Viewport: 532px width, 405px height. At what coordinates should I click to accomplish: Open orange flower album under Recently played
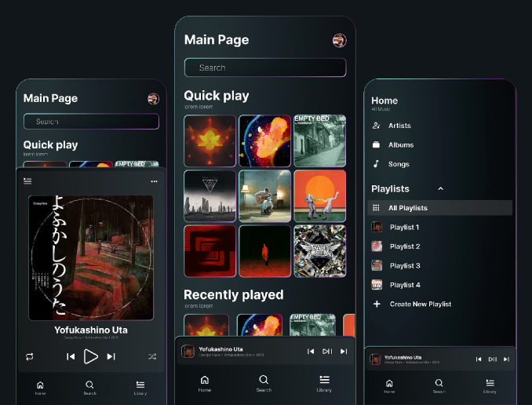pyautogui.click(x=206, y=325)
